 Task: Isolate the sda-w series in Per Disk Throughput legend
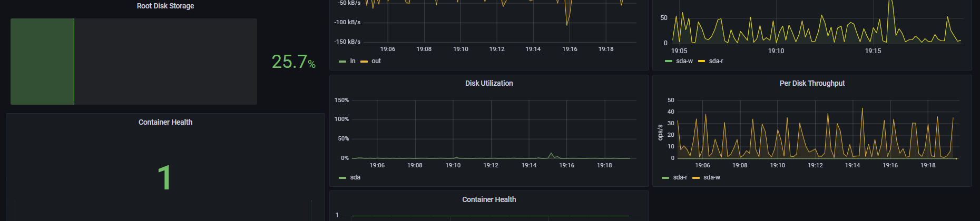pos(711,177)
